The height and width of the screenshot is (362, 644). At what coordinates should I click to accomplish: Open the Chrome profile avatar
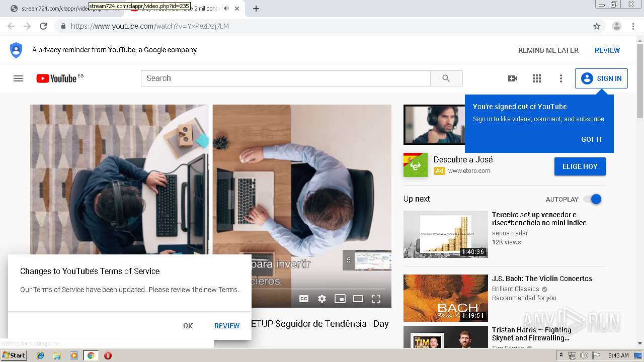(617, 26)
